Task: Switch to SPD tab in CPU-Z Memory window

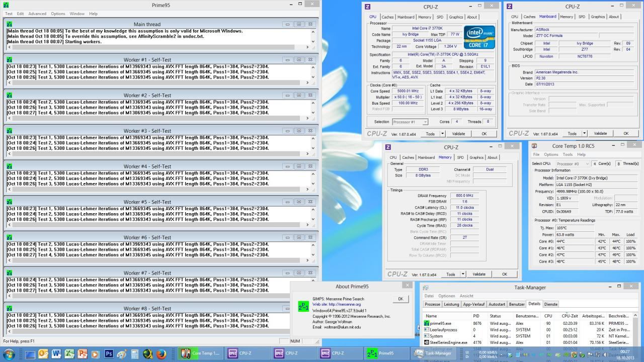Action: 460,157
